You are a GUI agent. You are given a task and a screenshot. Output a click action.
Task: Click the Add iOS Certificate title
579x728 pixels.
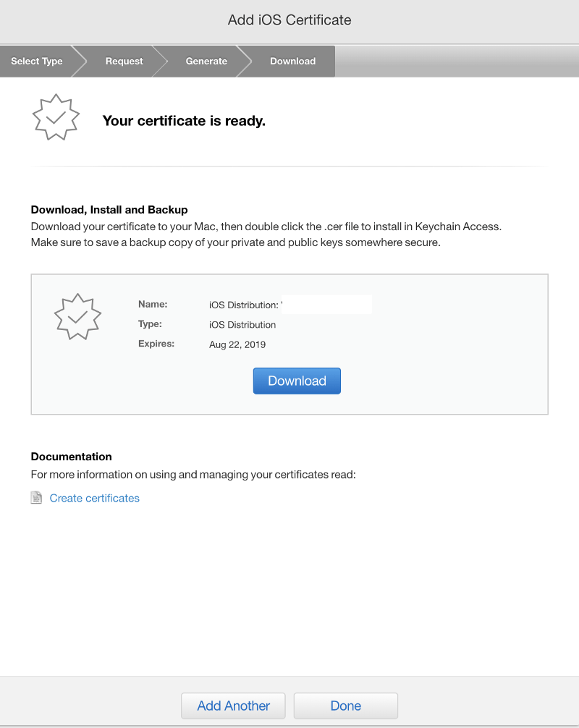pos(289,20)
